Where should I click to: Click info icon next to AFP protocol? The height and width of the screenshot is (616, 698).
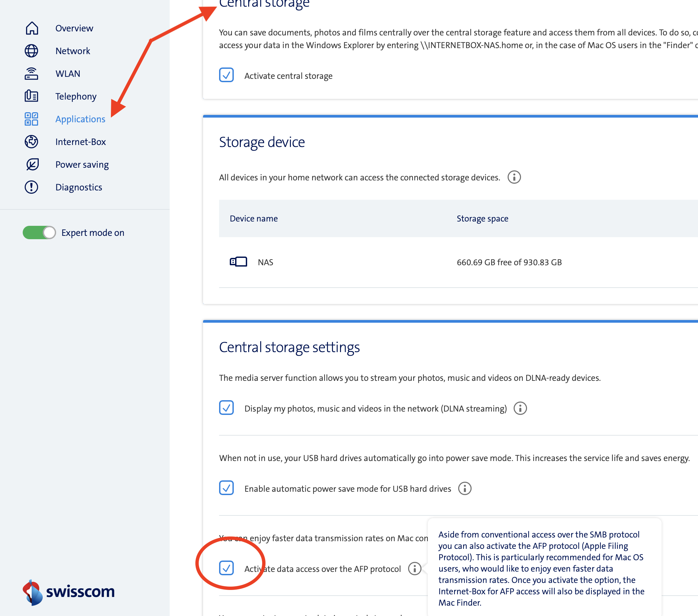(x=414, y=569)
